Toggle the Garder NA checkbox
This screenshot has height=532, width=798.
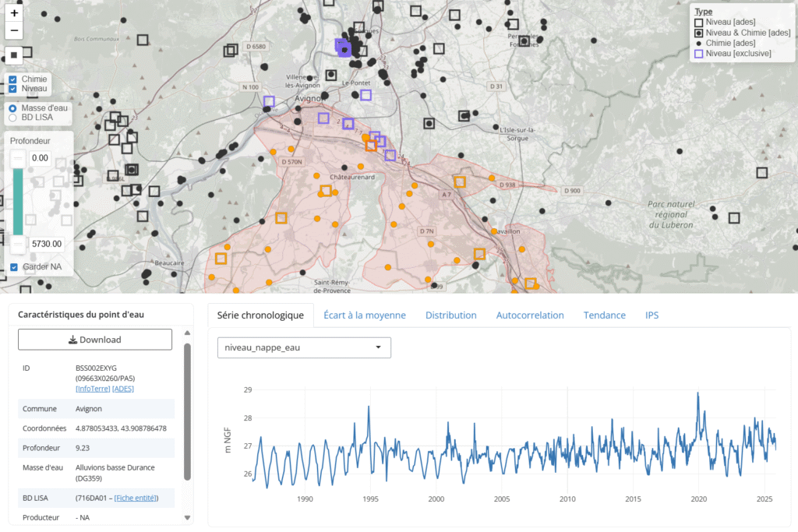[x=14, y=267]
